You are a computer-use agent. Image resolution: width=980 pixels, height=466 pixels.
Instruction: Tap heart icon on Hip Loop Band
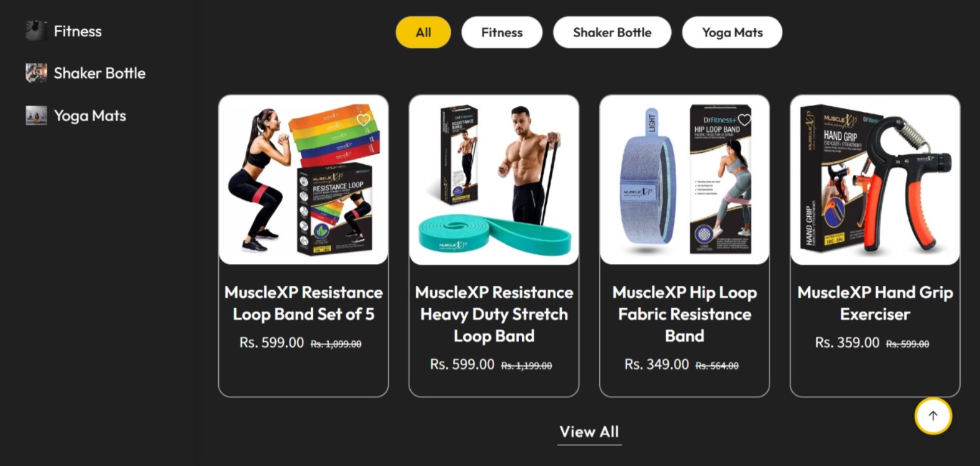tap(744, 120)
